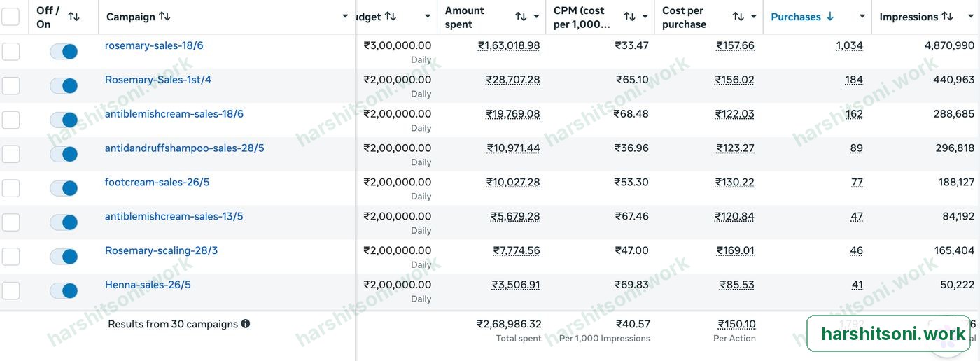Check the select-all checkbox in header
The height and width of the screenshot is (361, 980).
[x=10, y=17]
